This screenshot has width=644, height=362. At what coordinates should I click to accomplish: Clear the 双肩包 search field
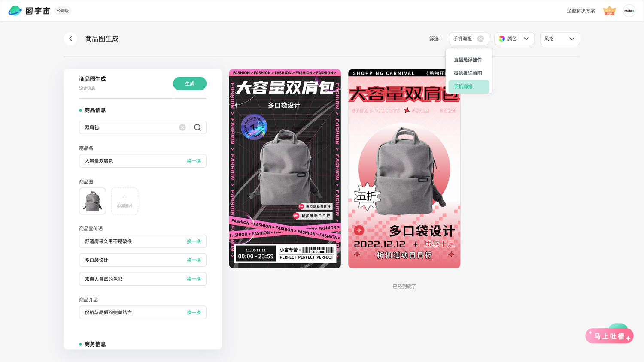pos(182,127)
